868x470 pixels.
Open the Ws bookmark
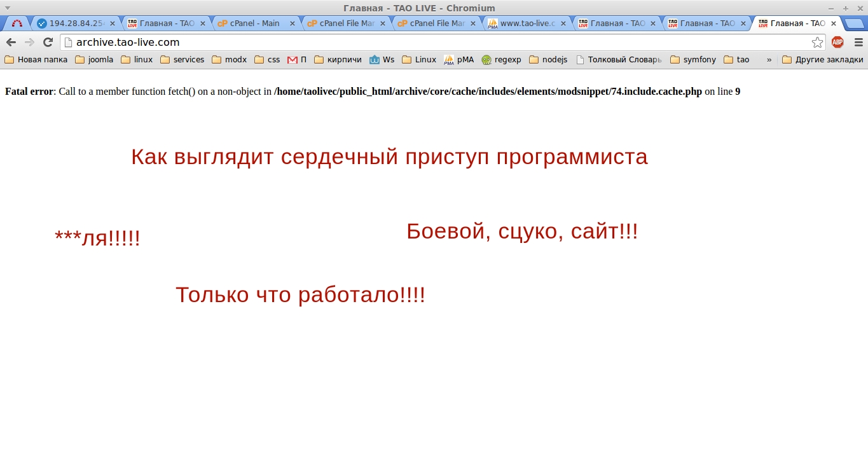point(382,60)
